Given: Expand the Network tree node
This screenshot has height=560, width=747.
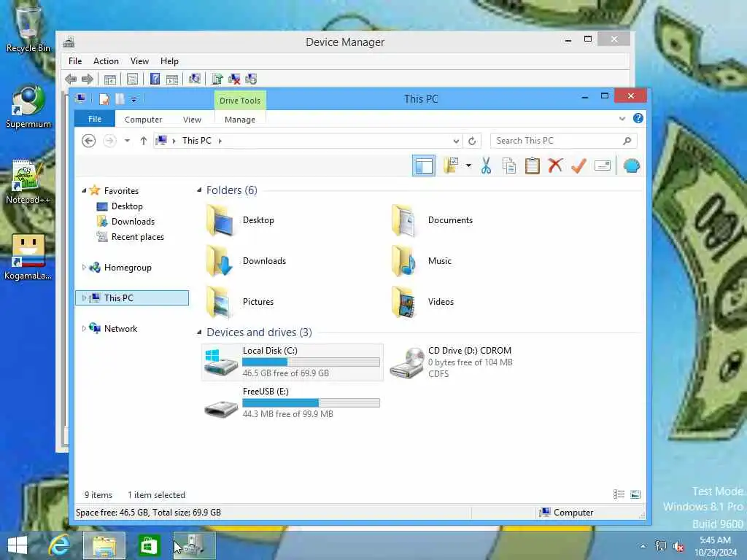Looking at the screenshot, I should [x=84, y=328].
